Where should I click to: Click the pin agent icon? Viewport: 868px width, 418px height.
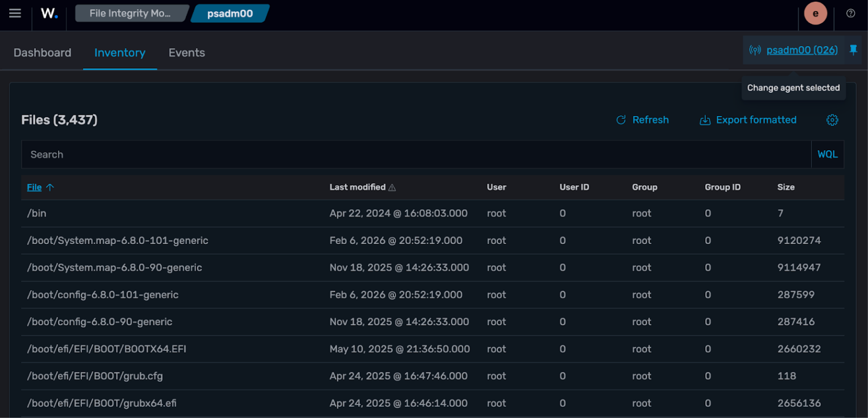click(853, 50)
